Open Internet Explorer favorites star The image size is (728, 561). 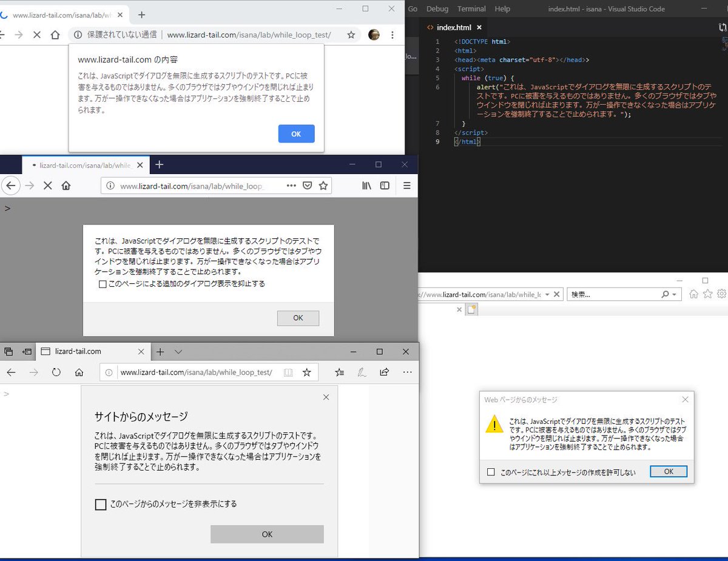(x=707, y=294)
